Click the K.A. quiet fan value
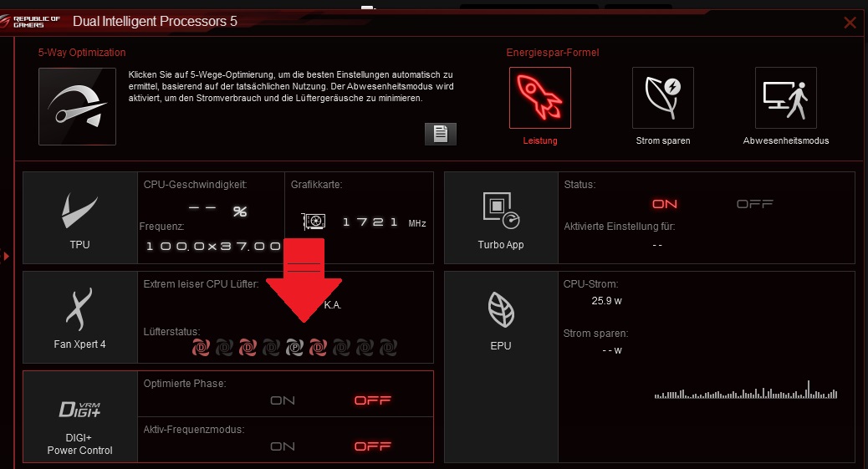The width and height of the screenshot is (868, 469). tap(333, 305)
